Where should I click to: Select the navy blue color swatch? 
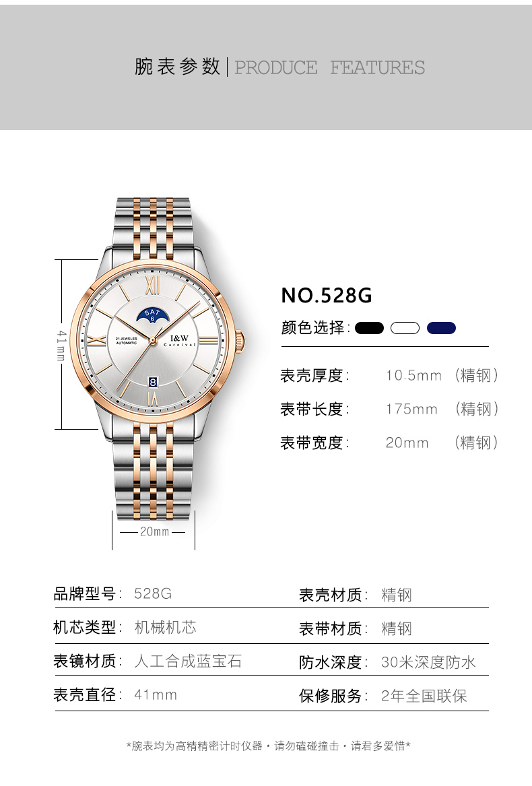point(441,328)
